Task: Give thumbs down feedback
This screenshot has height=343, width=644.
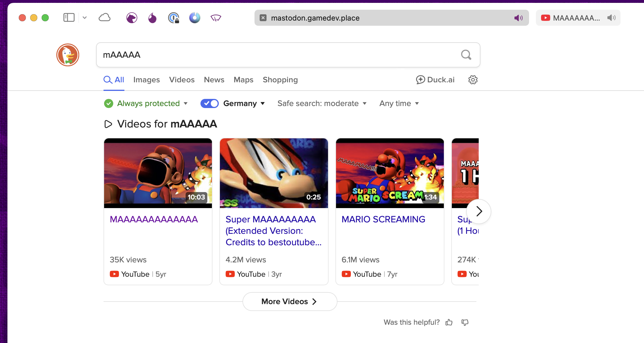Action: [465, 322]
